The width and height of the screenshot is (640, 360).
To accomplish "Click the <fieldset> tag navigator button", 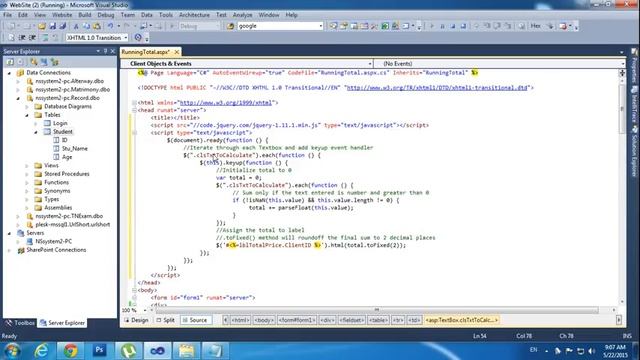I will click(351, 320).
